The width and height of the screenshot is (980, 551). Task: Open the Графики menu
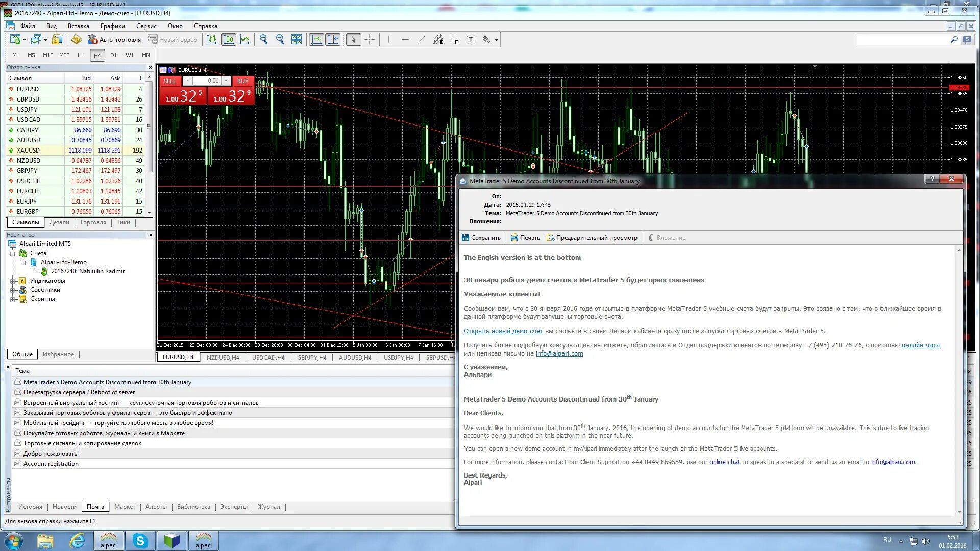[112, 26]
